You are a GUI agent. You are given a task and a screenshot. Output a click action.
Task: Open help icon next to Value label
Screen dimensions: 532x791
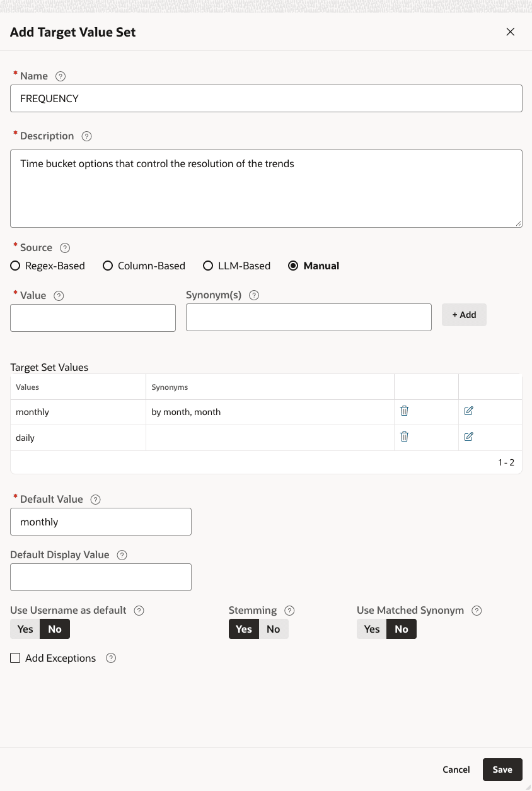point(59,296)
